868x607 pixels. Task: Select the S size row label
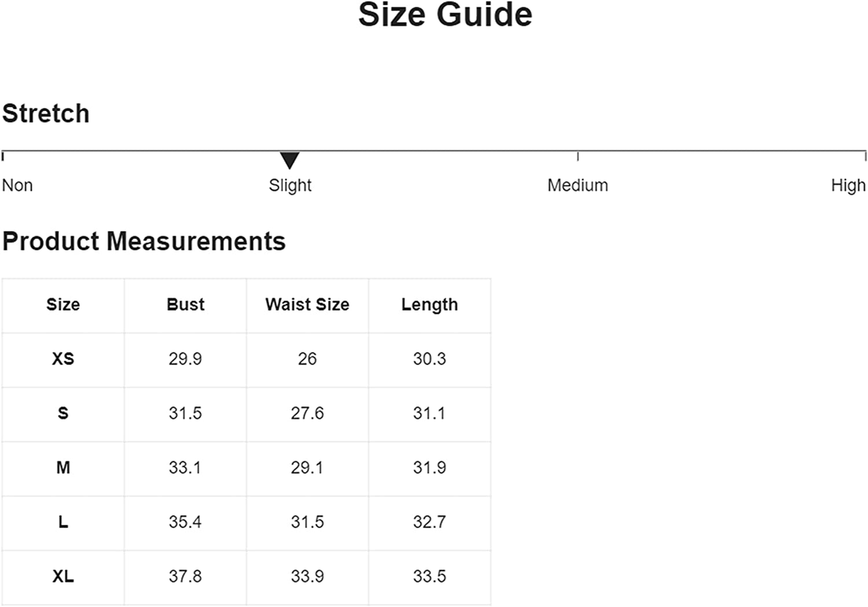(63, 413)
